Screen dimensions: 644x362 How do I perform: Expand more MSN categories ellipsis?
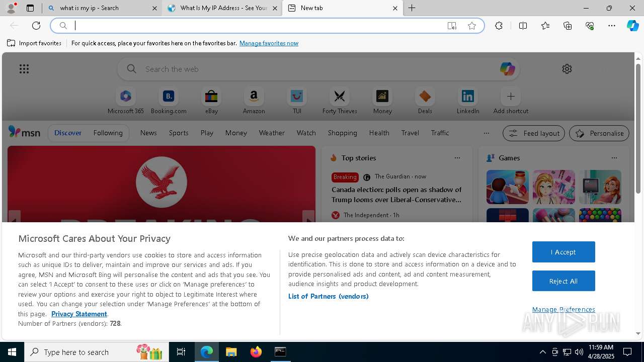click(486, 133)
